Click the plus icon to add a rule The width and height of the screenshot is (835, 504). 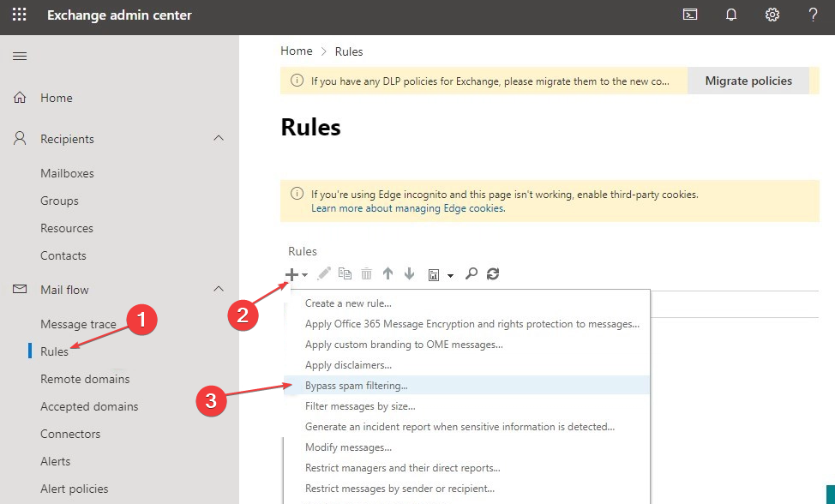coord(291,274)
